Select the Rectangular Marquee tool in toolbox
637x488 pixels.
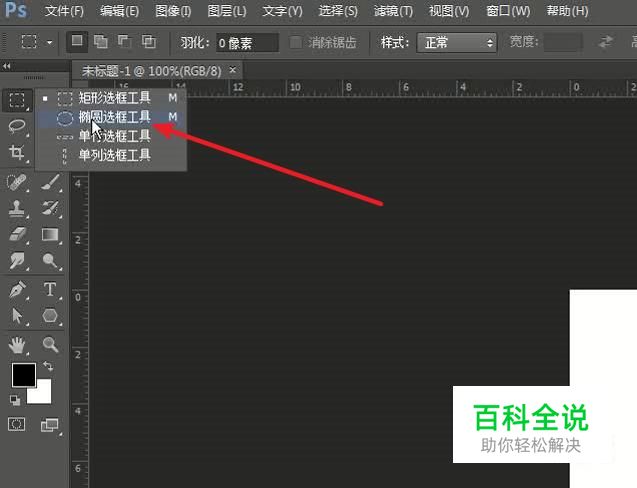pos(17,100)
